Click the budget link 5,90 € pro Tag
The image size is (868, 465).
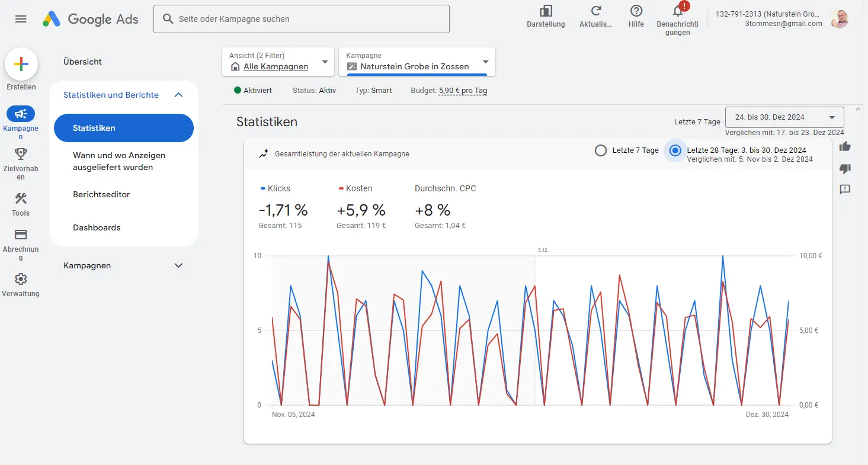point(463,91)
